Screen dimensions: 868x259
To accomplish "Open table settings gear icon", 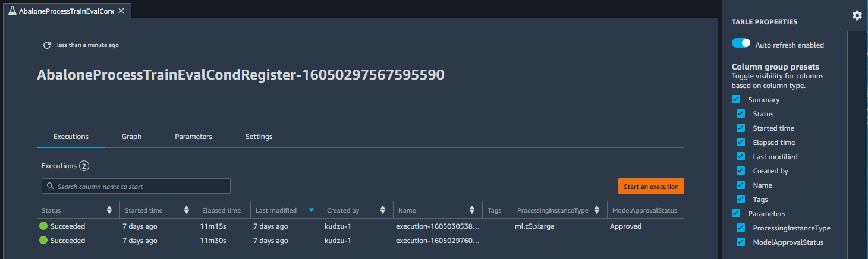I will pyautogui.click(x=857, y=15).
